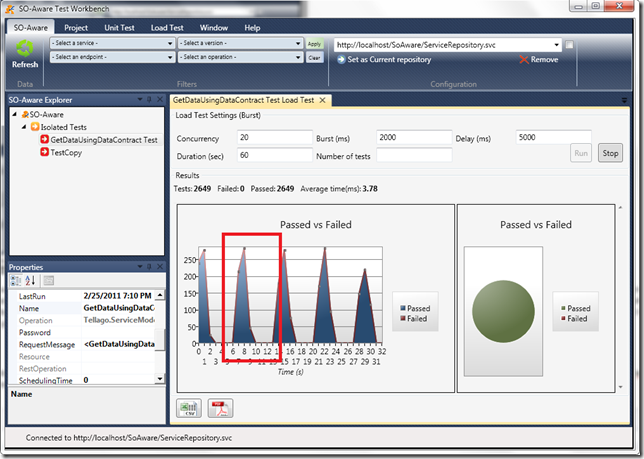Collapse the Isolated Tests tree node
644x459 pixels.
pyautogui.click(x=24, y=127)
